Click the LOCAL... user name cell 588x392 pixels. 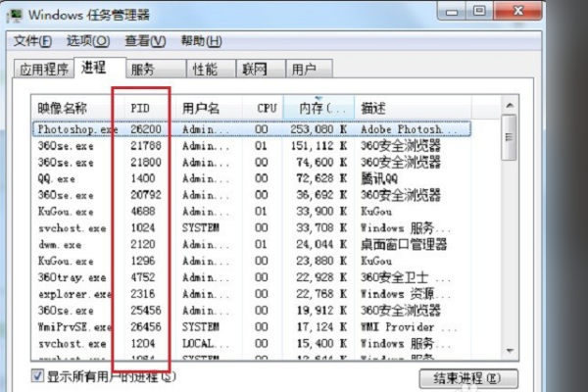coord(205,344)
